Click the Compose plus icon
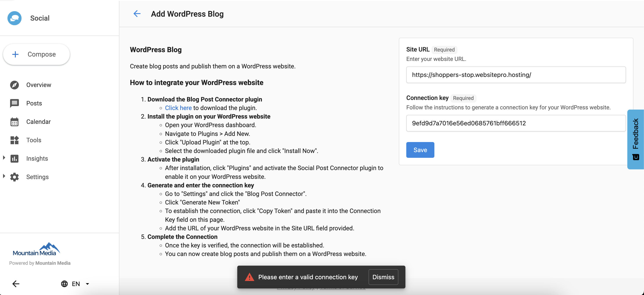644x295 pixels. tap(16, 54)
